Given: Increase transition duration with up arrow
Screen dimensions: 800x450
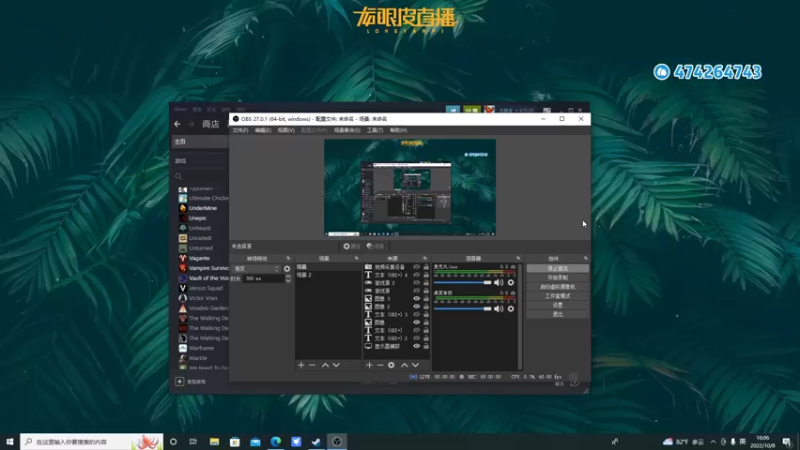Looking at the screenshot, I should (x=288, y=277).
